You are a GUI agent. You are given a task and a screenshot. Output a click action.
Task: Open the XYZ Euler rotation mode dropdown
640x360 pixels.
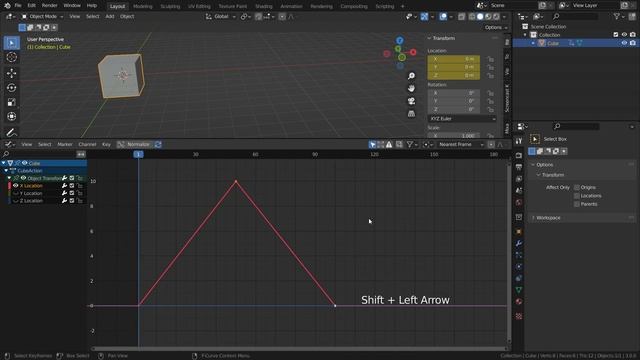point(462,119)
